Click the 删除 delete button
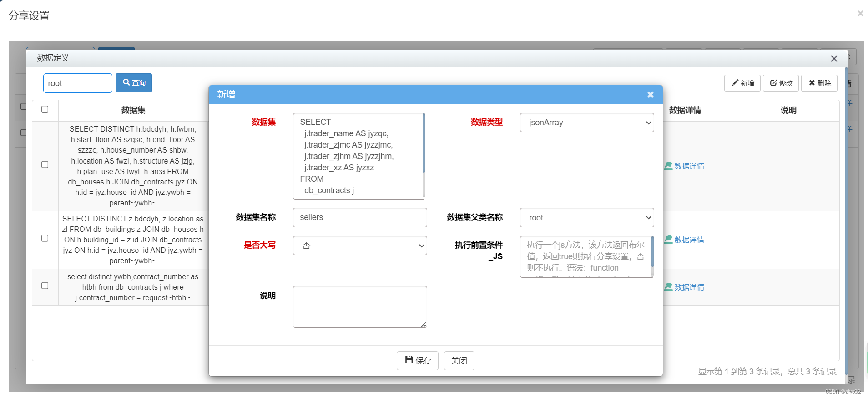 [x=819, y=83]
